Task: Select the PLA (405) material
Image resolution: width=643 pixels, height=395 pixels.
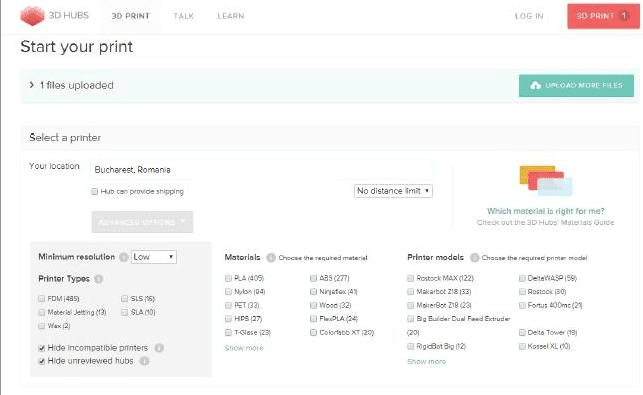Action: [228, 278]
